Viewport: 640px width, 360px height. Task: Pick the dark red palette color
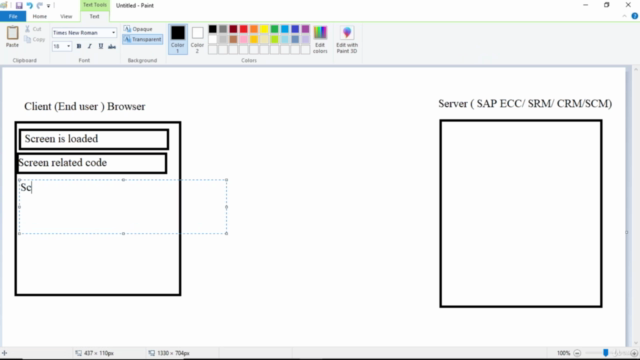click(x=233, y=29)
